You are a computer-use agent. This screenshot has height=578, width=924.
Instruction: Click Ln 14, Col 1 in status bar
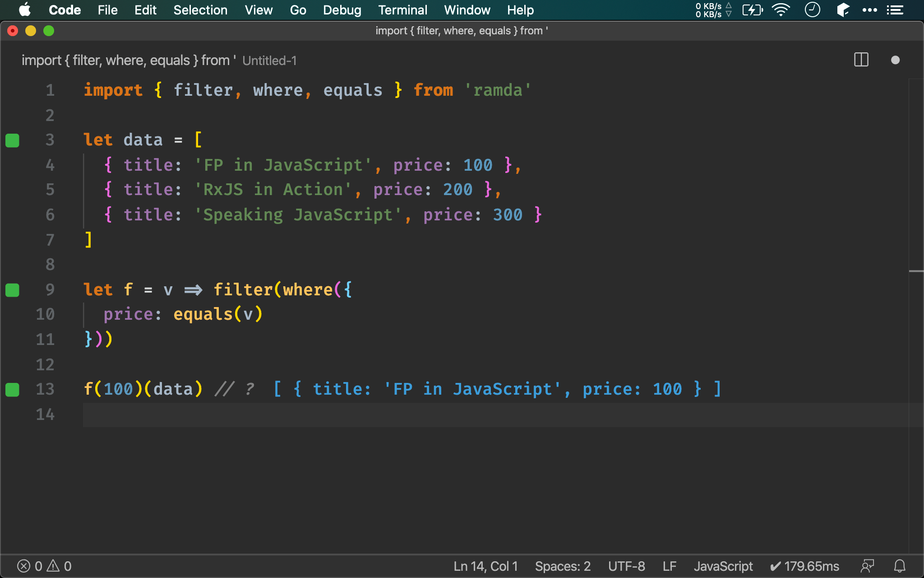click(485, 566)
